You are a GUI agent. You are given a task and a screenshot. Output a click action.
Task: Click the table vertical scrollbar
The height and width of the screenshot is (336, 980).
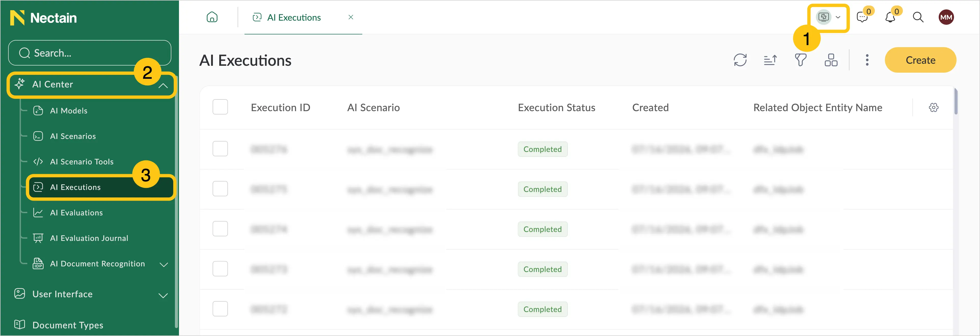click(x=956, y=101)
